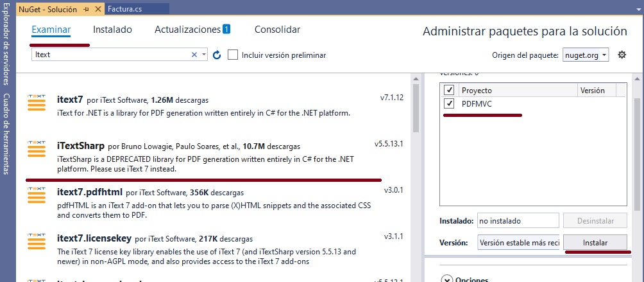The image size is (644, 282).
Task: Open the search box history dropdown arrow
Action: pos(204,55)
